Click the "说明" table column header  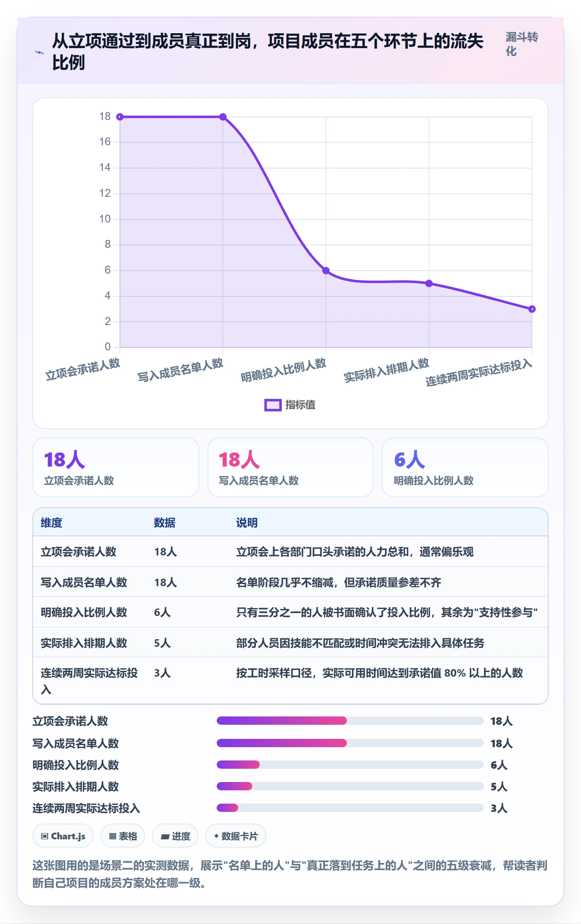247,523
